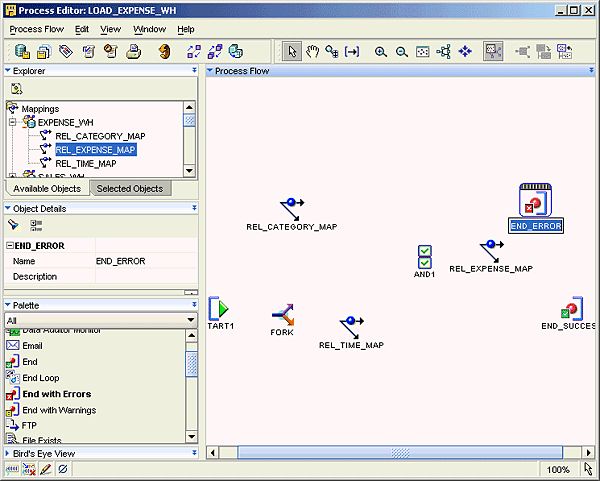The height and width of the screenshot is (481, 600).
Task: Open the Palette 'All' filter dropdown
Action: [191, 320]
